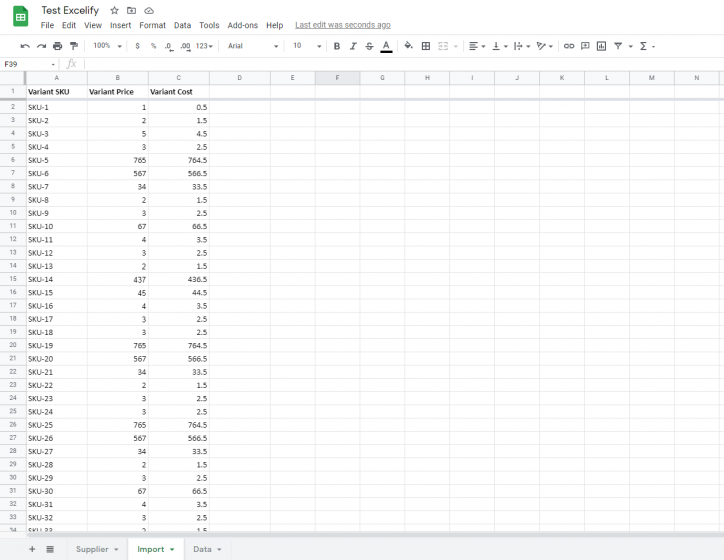This screenshot has width=724, height=560.
Task: Open the Import tab dropdown arrow
Action: coord(172,549)
